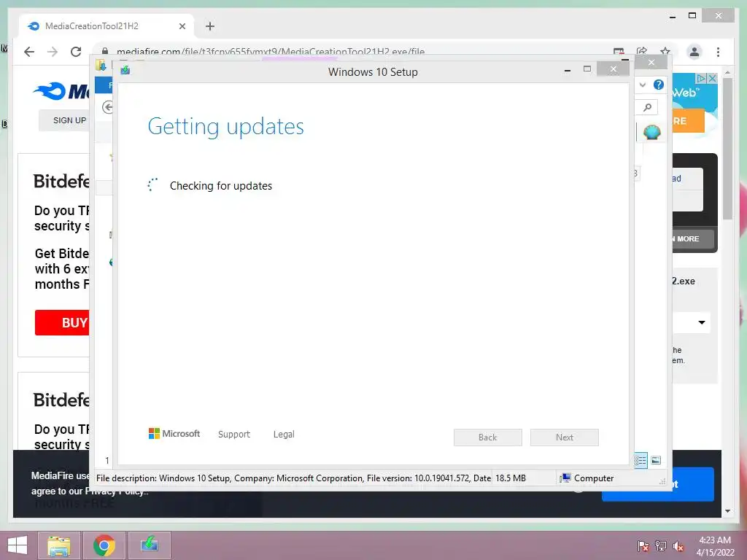Click the Windows 10 Setup title icon

coord(125,71)
